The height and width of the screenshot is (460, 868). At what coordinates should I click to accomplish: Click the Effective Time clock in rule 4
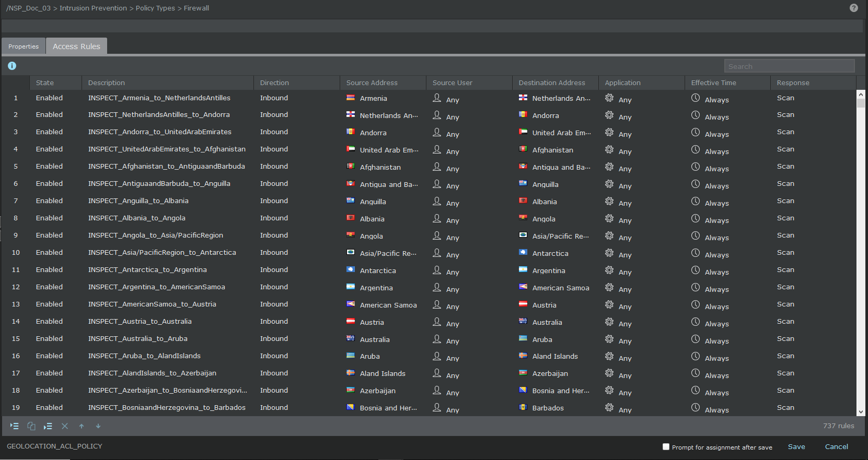click(696, 149)
